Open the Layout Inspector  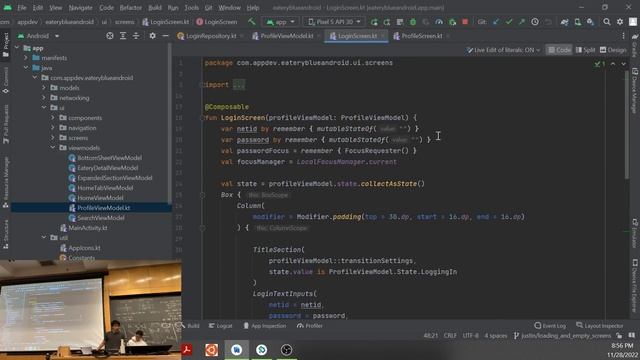[600, 326]
